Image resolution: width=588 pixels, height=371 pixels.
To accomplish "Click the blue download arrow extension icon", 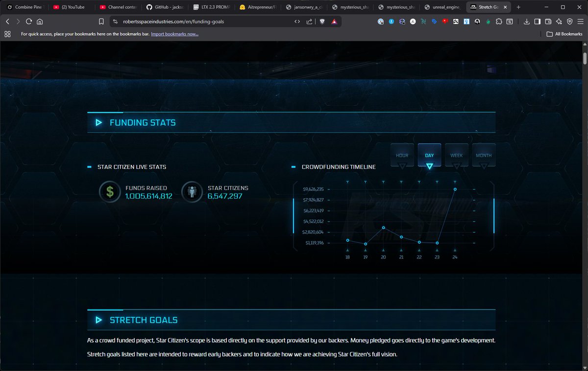I will coord(392,22).
